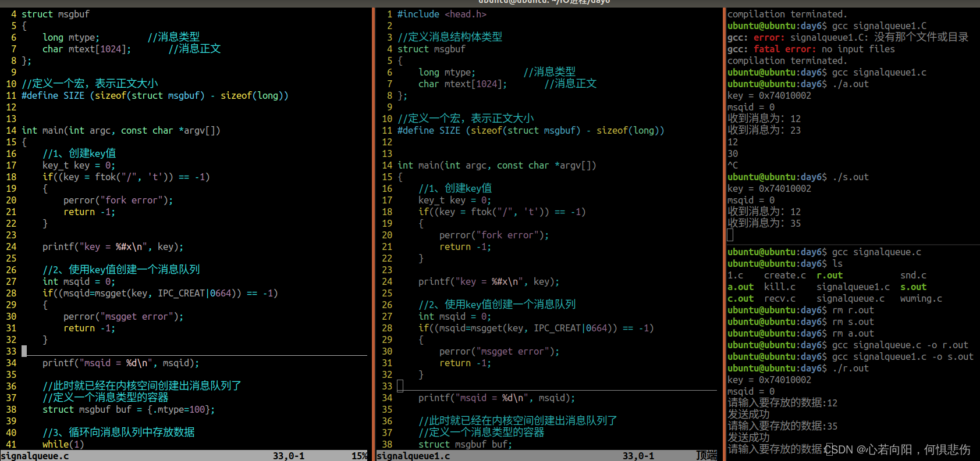Click 'gcc signalqueue1.C' command in upper terminal
Viewport: 980px width, 461px height.
(x=879, y=26)
